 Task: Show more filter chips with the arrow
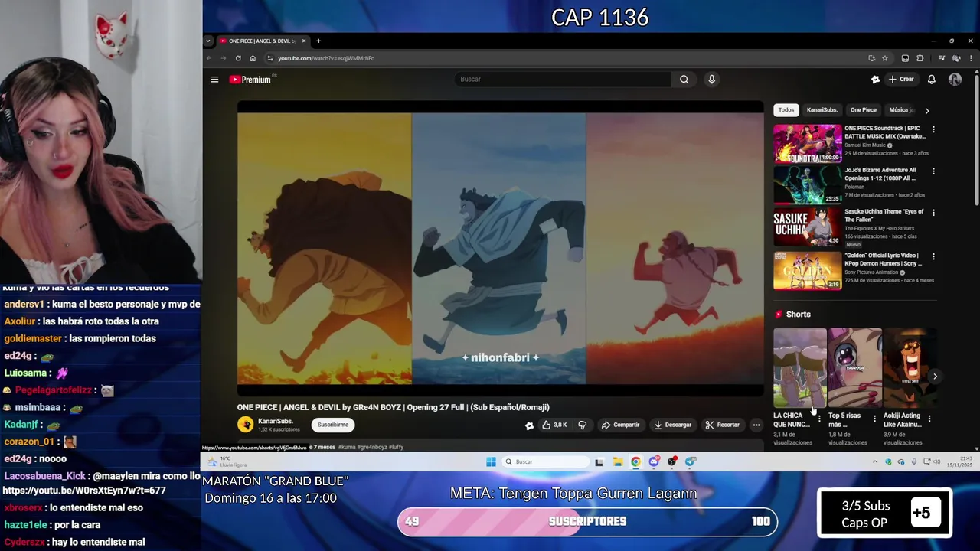click(927, 110)
